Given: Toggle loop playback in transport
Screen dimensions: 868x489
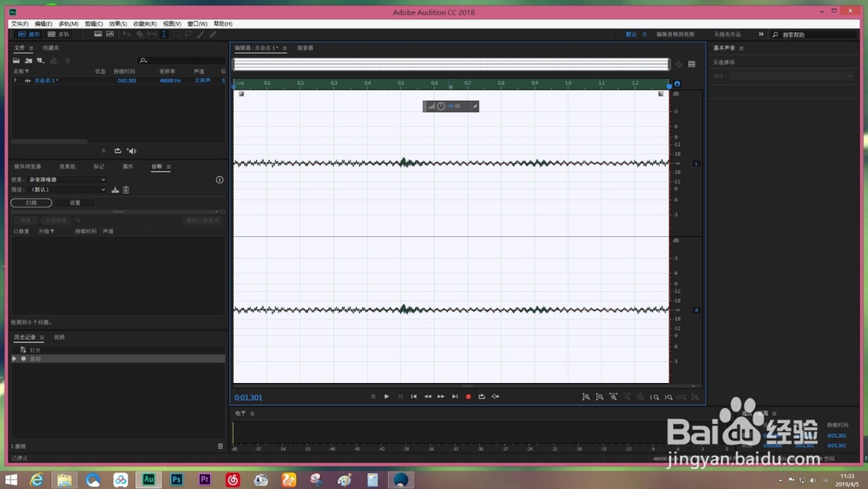Looking at the screenshot, I should click(482, 397).
